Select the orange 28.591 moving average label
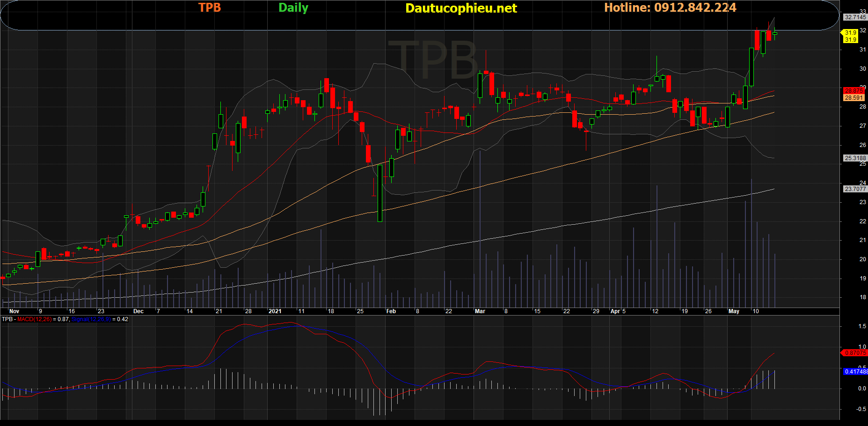 (854, 98)
